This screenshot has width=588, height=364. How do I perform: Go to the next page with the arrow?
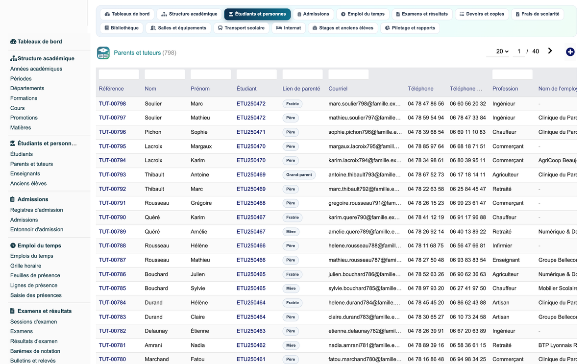[x=550, y=51]
